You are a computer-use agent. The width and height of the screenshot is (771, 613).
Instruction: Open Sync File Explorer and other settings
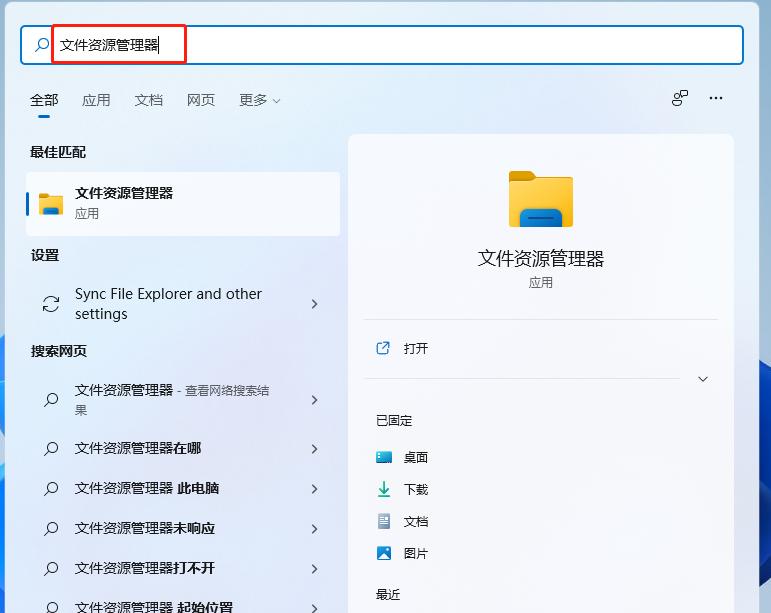(x=183, y=304)
